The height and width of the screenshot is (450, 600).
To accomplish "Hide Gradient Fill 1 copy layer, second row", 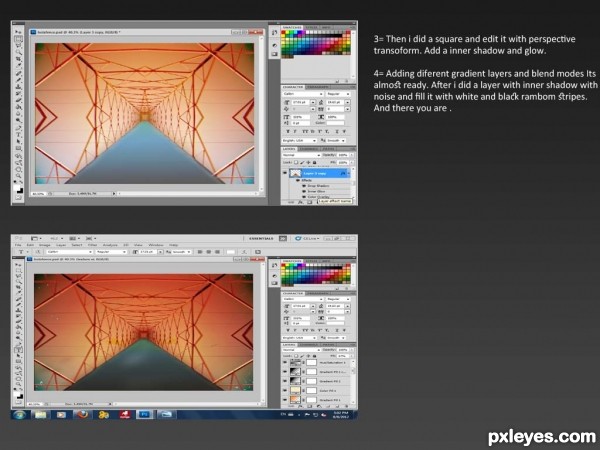I will (x=285, y=372).
